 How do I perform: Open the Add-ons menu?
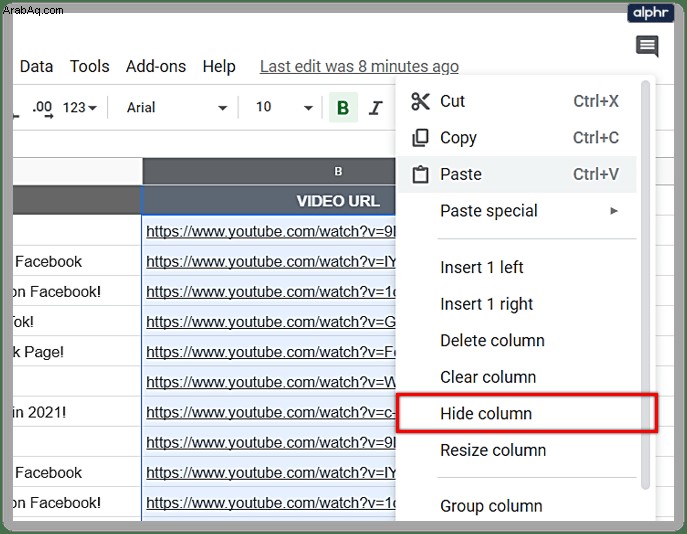tap(156, 66)
